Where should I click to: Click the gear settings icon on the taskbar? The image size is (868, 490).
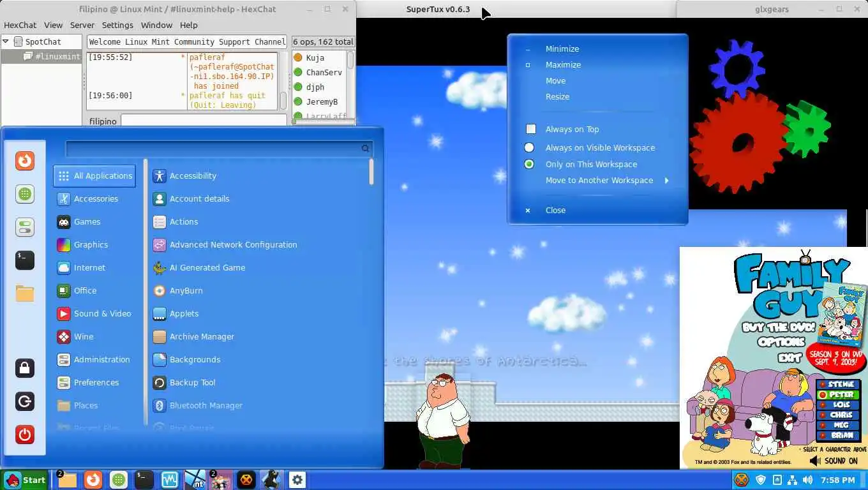coord(297,480)
